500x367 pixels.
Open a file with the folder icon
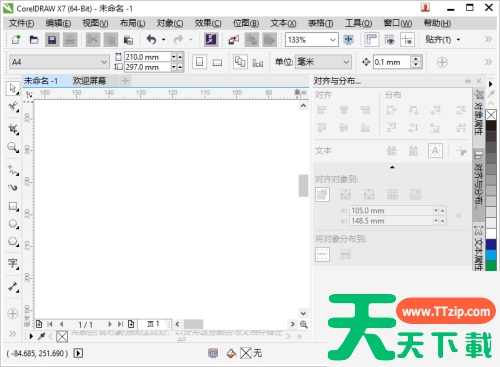tap(34, 40)
